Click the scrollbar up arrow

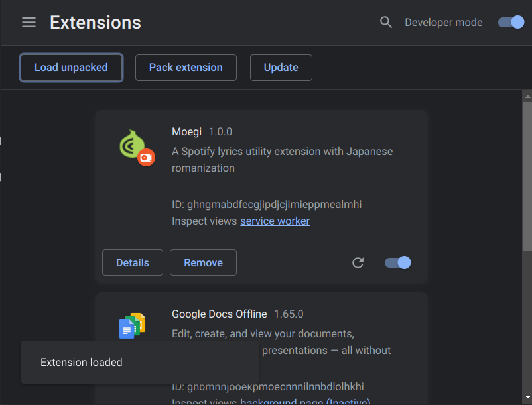click(x=527, y=97)
